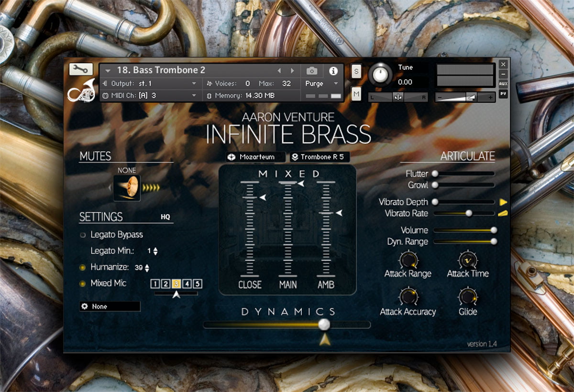Click the Glide knob

coord(468,297)
